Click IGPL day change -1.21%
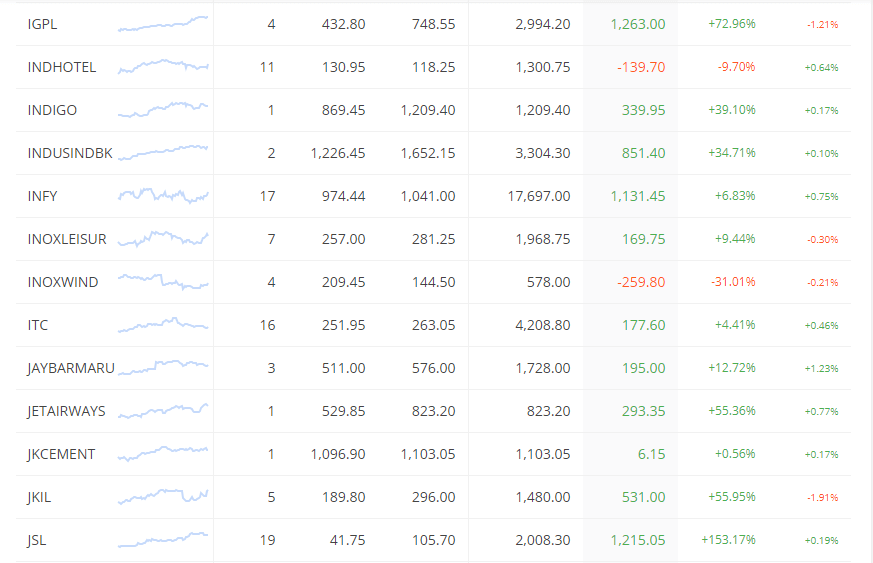 [x=822, y=25]
